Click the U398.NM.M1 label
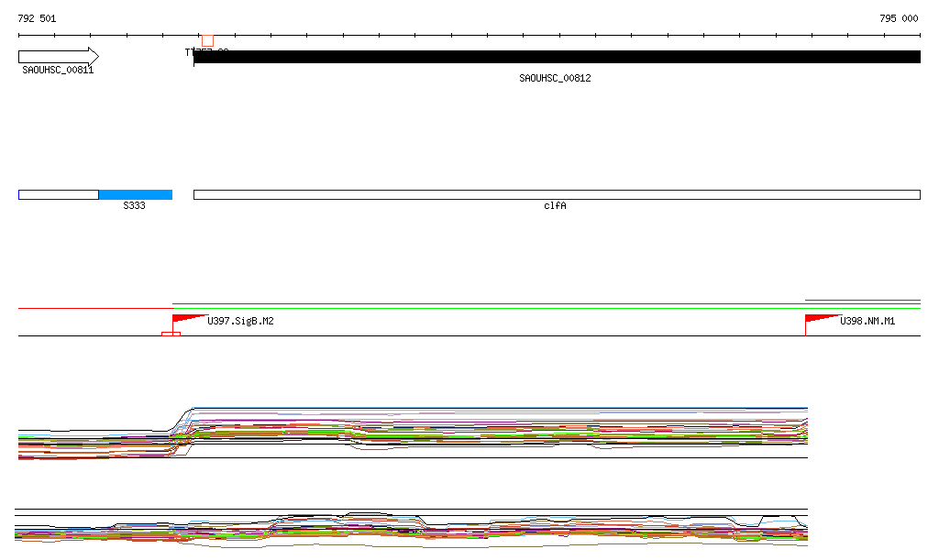The width and height of the screenshot is (939, 560). (x=867, y=322)
